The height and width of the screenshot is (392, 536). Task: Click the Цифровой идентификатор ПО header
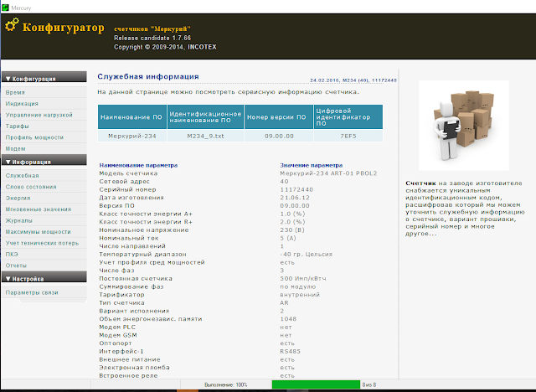tap(348, 117)
